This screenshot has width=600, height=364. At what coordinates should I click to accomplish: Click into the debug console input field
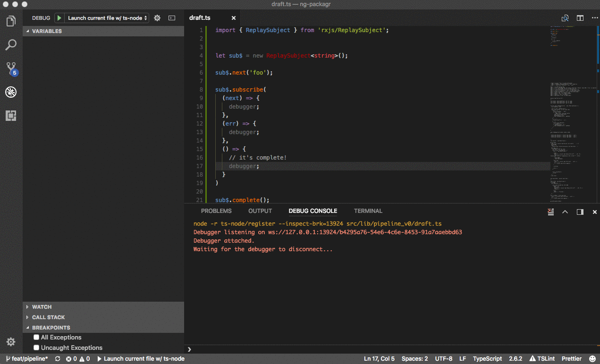392,349
